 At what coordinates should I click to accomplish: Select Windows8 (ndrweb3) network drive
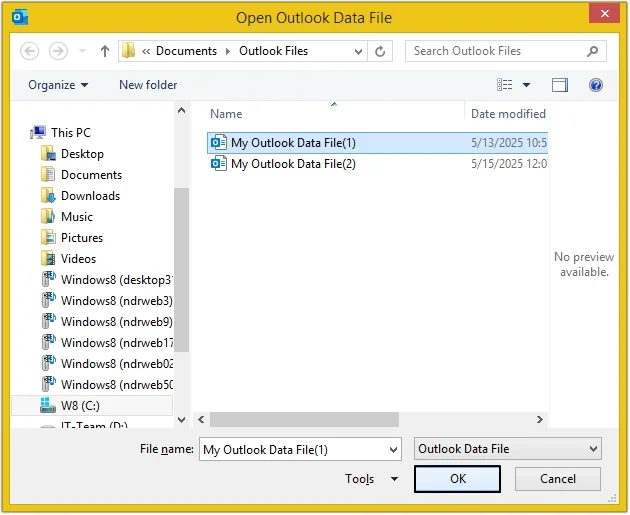tap(117, 300)
